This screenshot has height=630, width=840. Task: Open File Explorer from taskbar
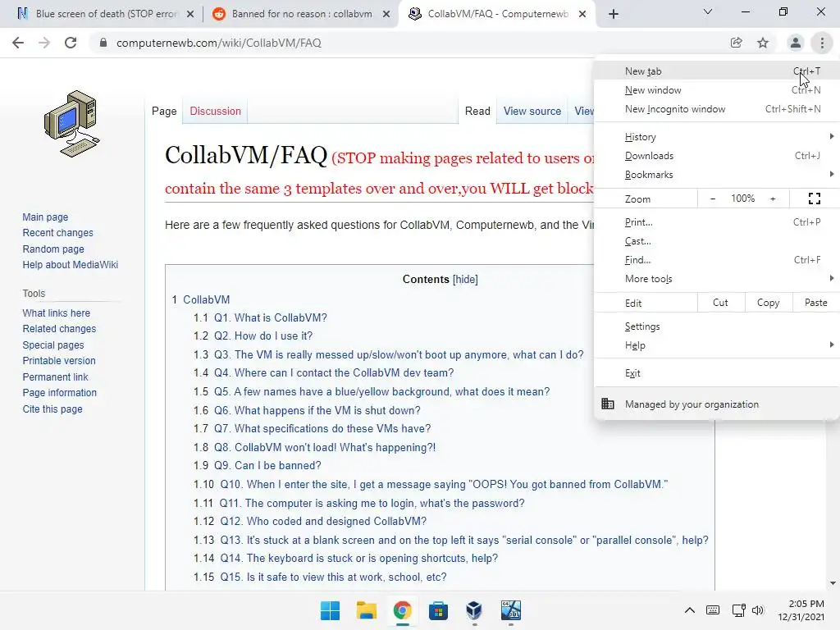tap(367, 610)
